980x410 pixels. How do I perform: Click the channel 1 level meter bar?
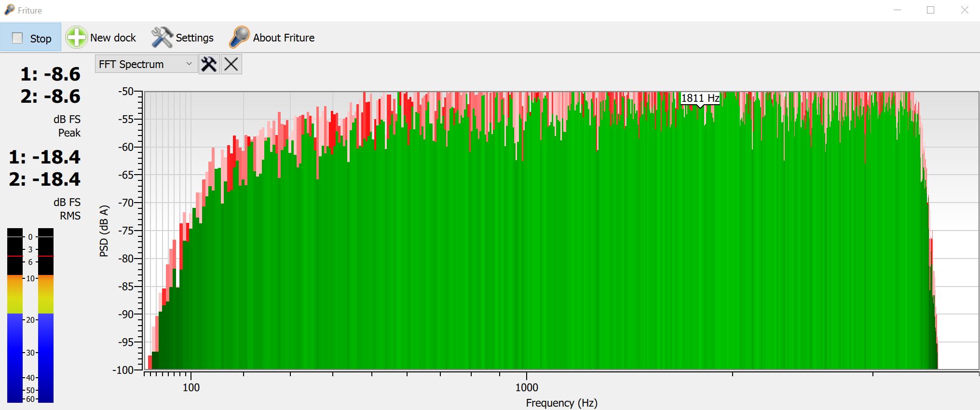[x=15, y=315]
